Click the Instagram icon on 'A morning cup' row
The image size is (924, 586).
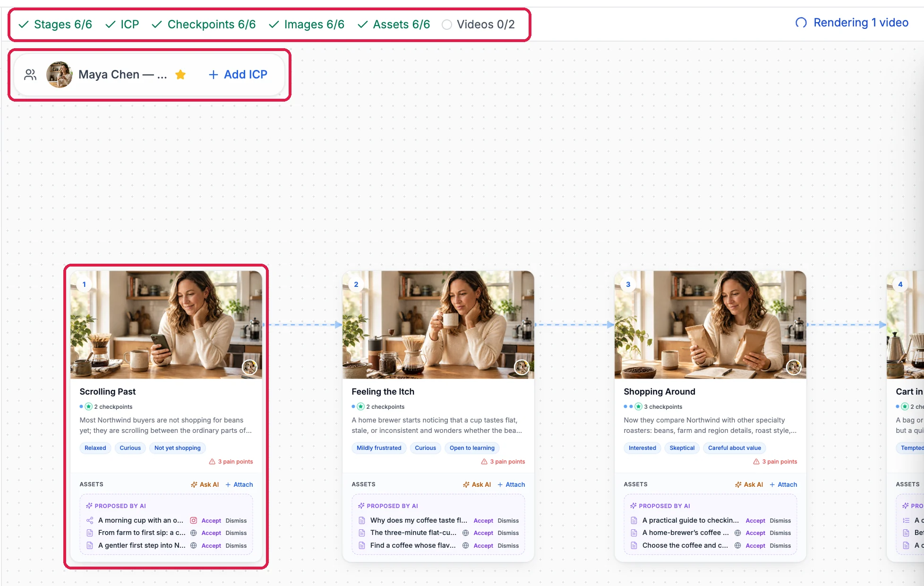tap(194, 520)
